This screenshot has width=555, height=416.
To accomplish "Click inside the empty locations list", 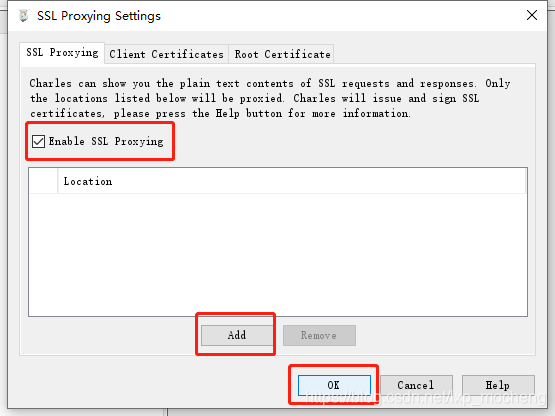I will click(x=278, y=254).
